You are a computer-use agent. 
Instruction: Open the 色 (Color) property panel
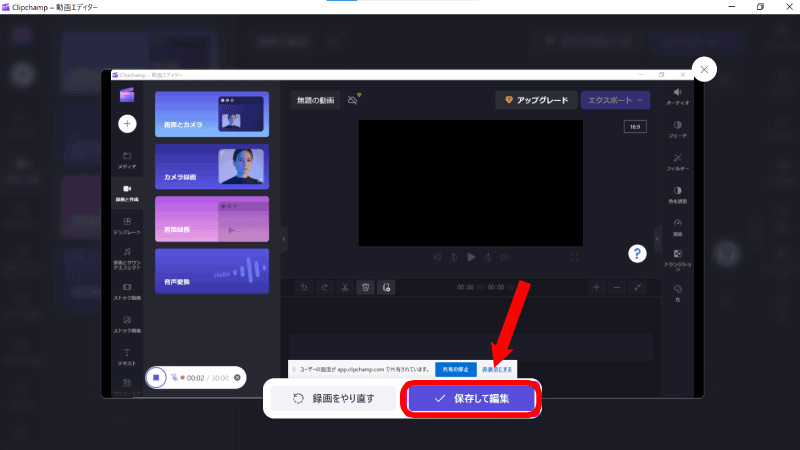coord(678,293)
